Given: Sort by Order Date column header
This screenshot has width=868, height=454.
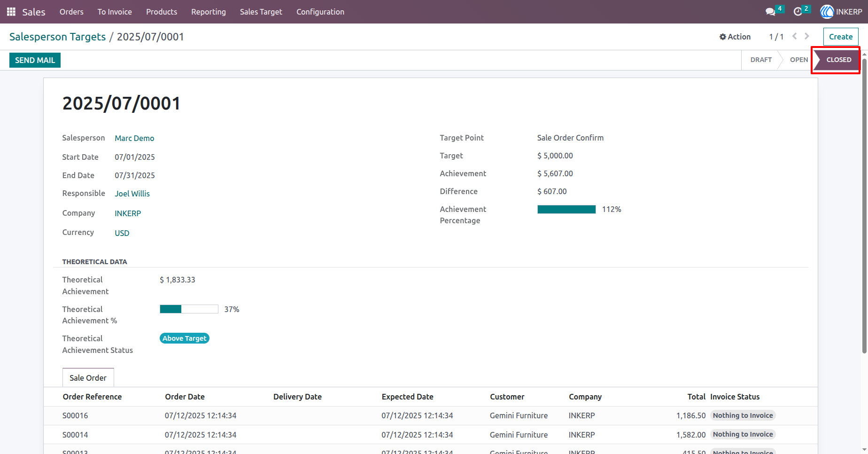Looking at the screenshot, I should pyautogui.click(x=185, y=397).
